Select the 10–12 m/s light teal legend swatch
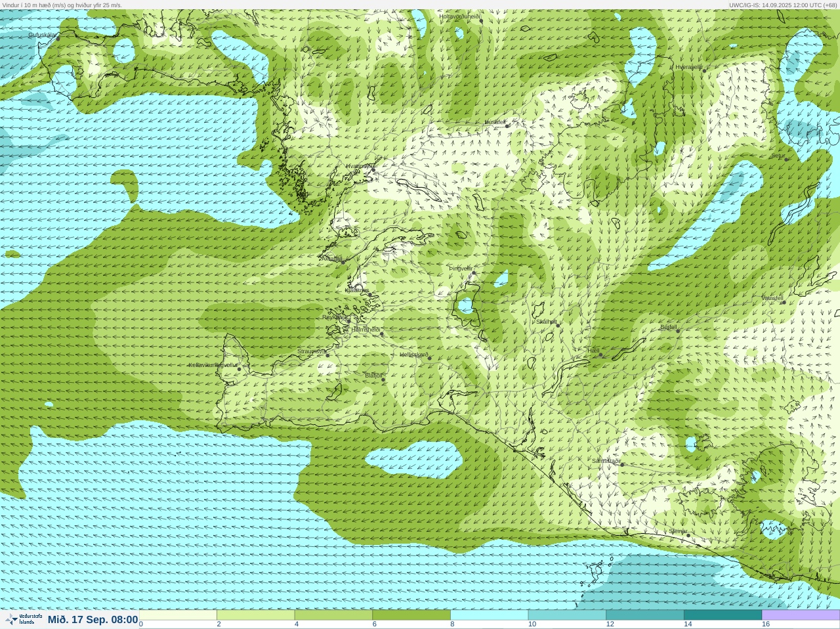Screen dimensions: 840x629 pyautogui.click(x=567, y=615)
